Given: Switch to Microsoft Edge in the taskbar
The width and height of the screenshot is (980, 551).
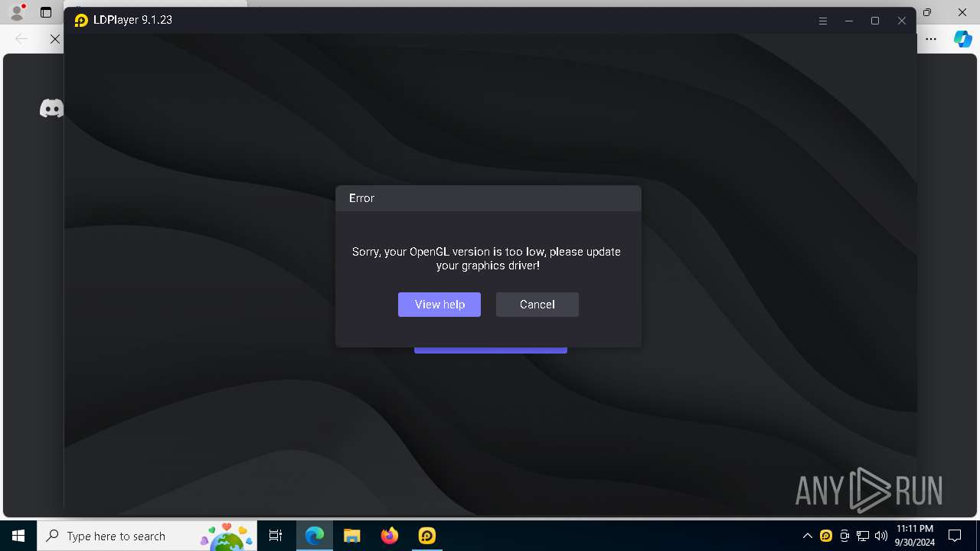Looking at the screenshot, I should coord(315,536).
